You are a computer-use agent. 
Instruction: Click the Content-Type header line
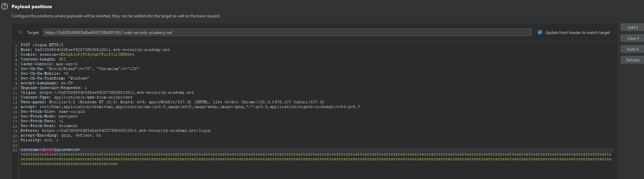[76, 97]
